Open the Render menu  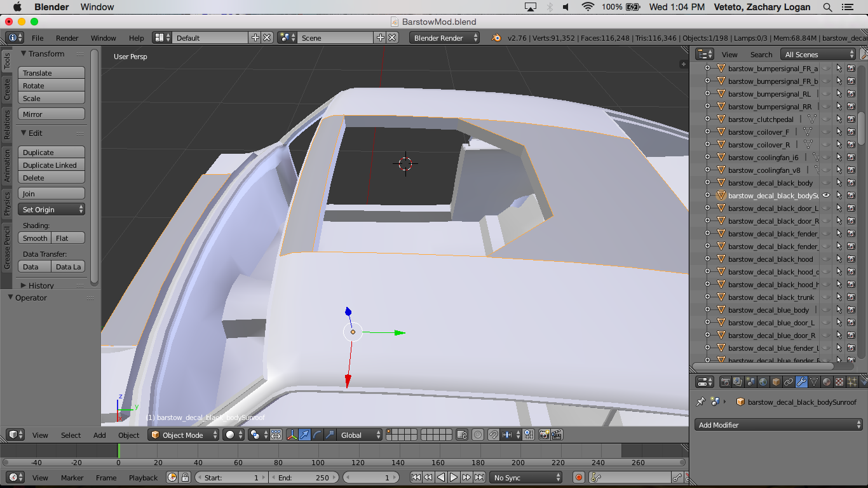coord(67,37)
